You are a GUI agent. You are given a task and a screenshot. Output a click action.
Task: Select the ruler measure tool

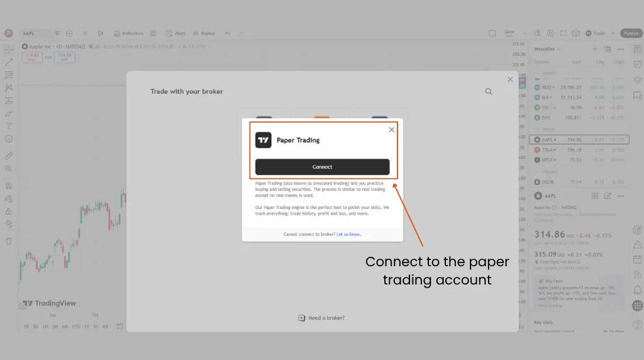(x=9, y=155)
